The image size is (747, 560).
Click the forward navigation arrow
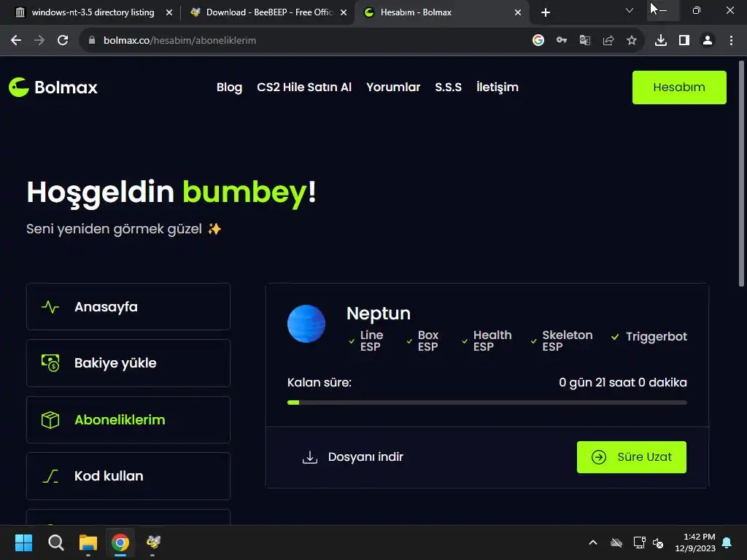click(39, 41)
